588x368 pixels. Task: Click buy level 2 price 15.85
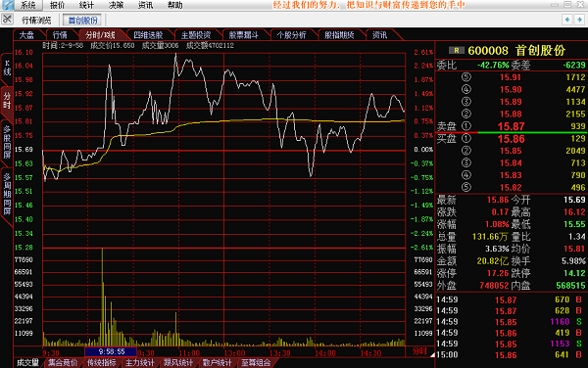click(511, 151)
